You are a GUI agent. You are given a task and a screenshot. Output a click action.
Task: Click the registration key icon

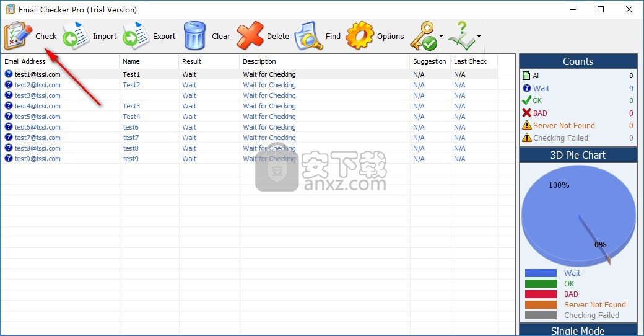tap(424, 36)
